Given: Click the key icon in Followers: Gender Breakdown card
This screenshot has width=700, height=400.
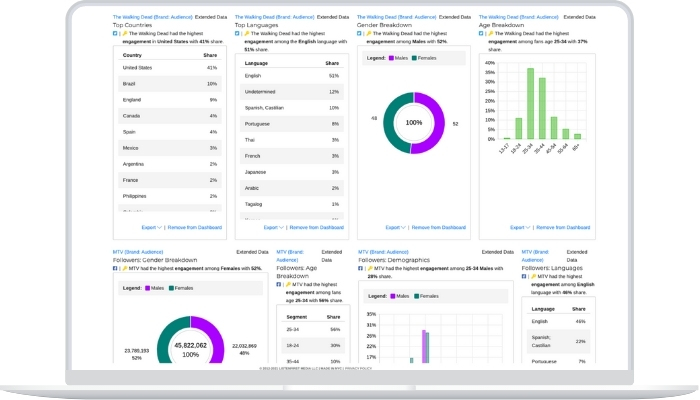Looking at the screenshot, I should coord(125,268).
